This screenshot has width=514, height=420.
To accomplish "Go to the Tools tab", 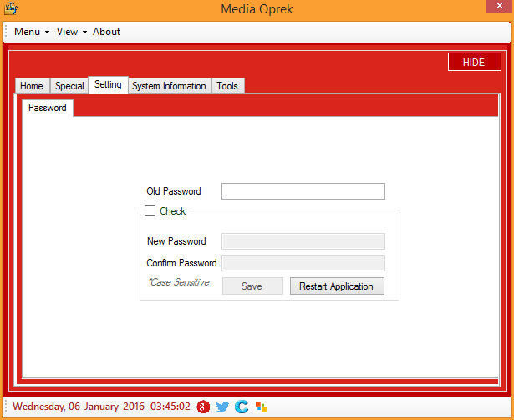I will (x=227, y=86).
